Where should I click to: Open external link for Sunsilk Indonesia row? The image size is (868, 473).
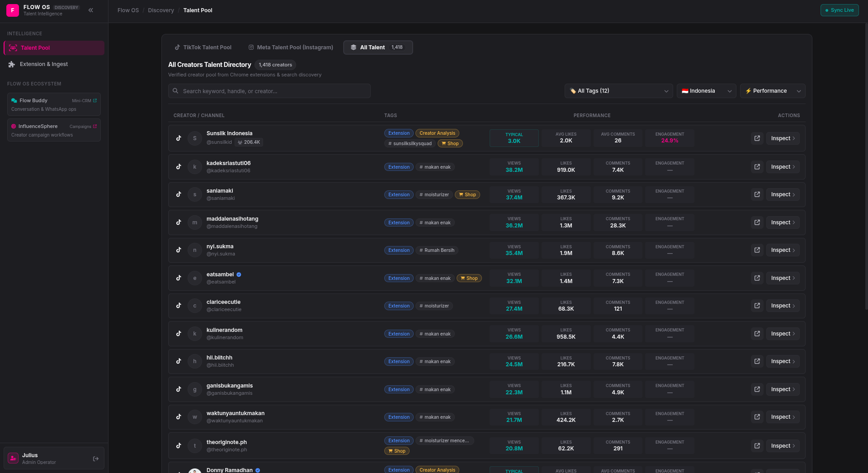(x=757, y=138)
